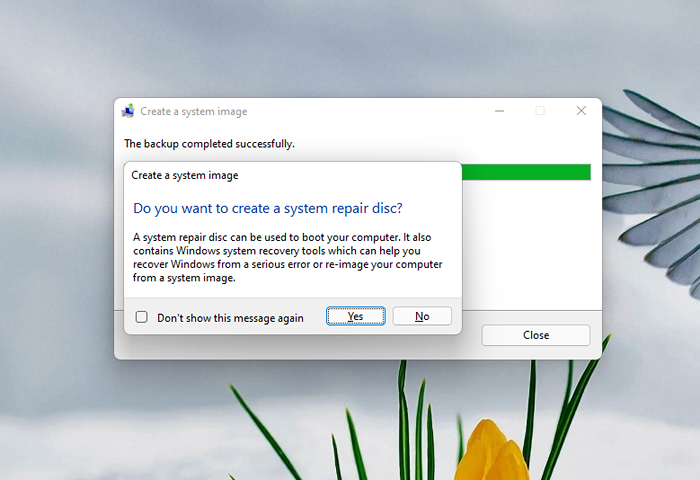The height and width of the screenshot is (480, 700).
Task: Click the system repair disc description paragraph
Action: (x=288, y=258)
